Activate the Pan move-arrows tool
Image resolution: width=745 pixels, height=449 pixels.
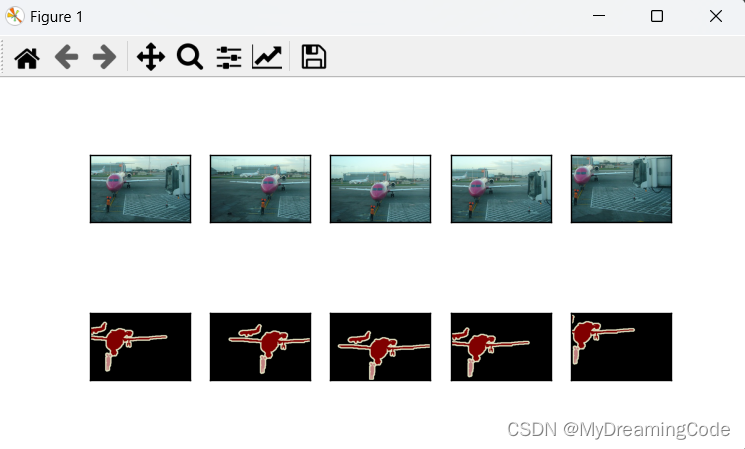coord(151,57)
